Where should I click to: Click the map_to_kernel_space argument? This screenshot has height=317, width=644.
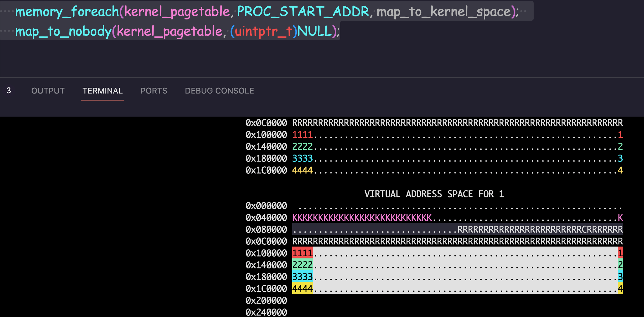(444, 12)
